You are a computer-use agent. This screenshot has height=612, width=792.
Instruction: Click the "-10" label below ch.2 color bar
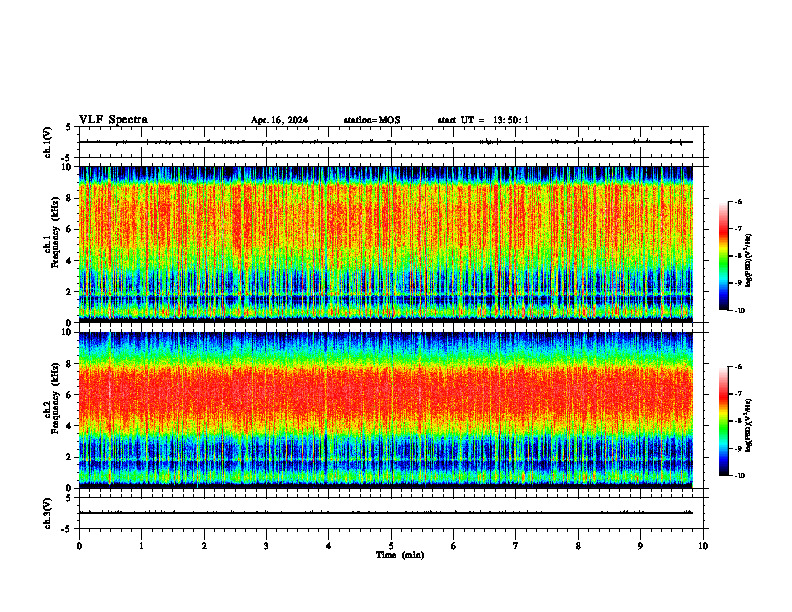pos(739,476)
